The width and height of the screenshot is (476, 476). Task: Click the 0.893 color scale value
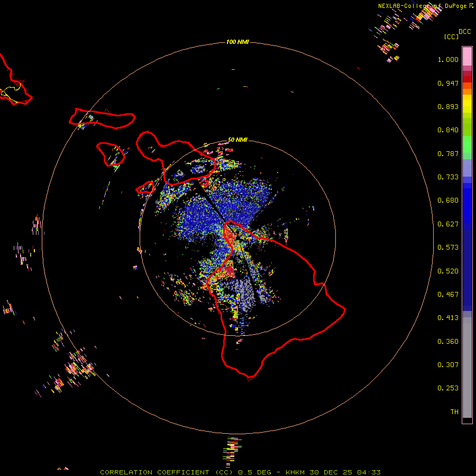pos(448,106)
